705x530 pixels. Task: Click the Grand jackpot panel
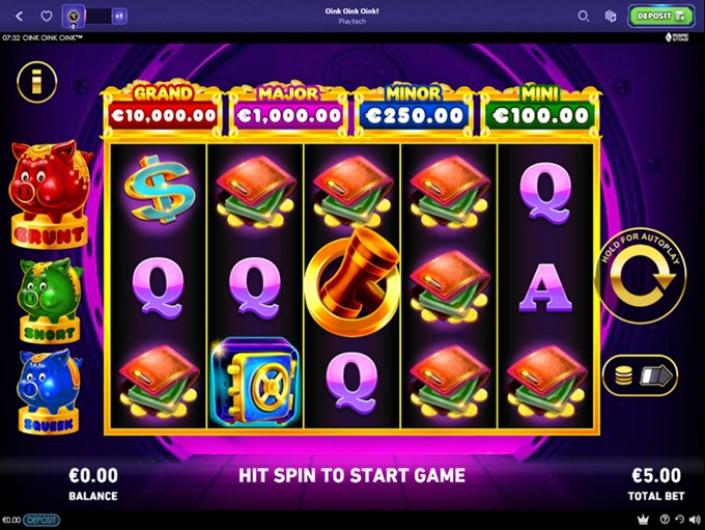pyautogui.click(x=163, y=110)
